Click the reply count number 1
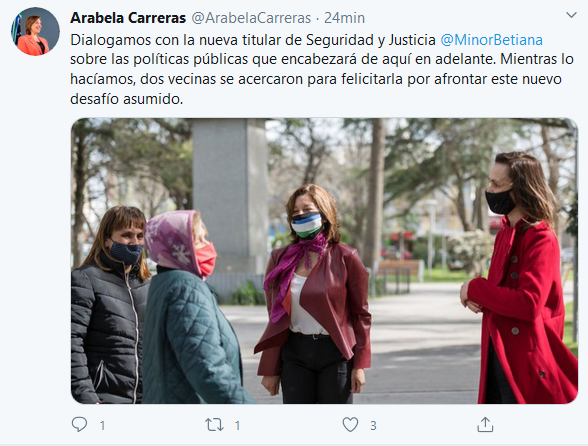This screenshot has height=446, width=588. [102, 425]
